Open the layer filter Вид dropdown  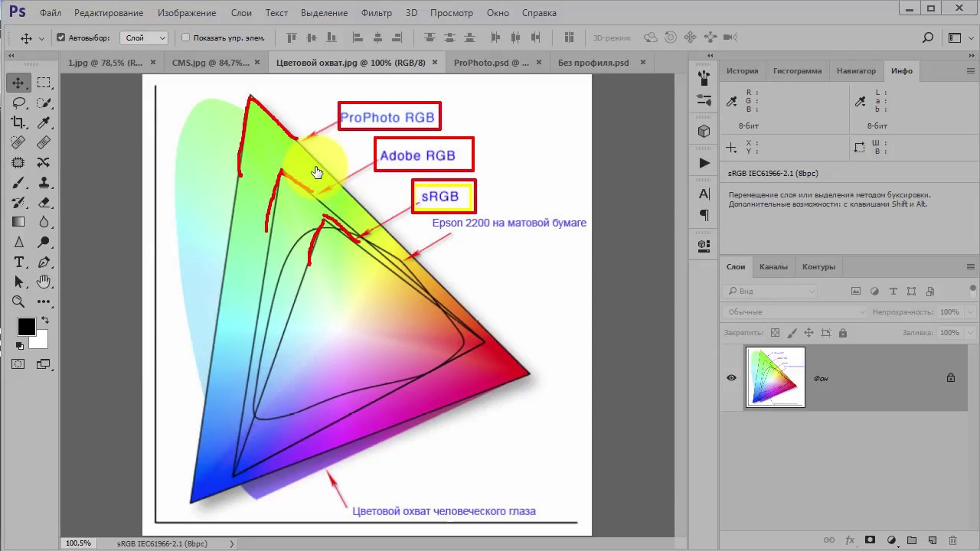[x=771, y=291]
